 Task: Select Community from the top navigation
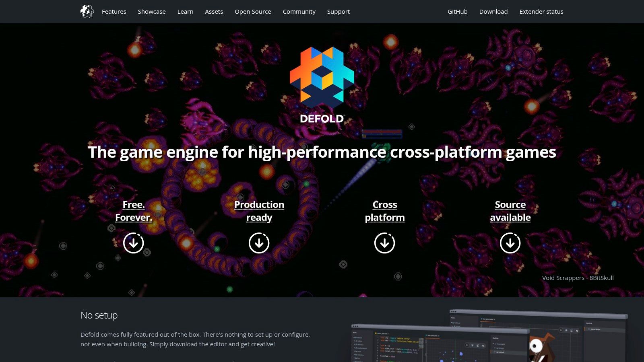pyautogui.click(x=299, y=12)
